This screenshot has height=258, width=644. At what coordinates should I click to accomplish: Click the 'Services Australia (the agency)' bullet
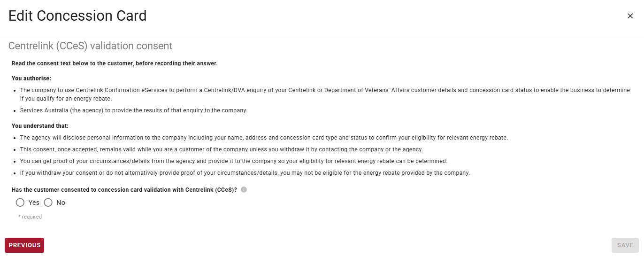[x=133, y=111]
